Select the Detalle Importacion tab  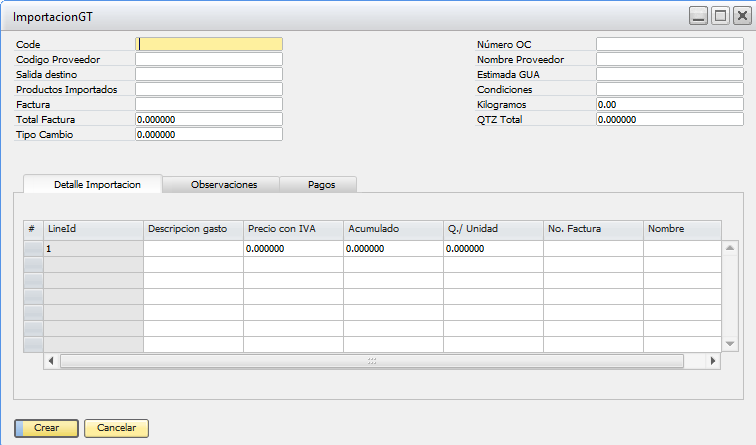coord(93,185)
